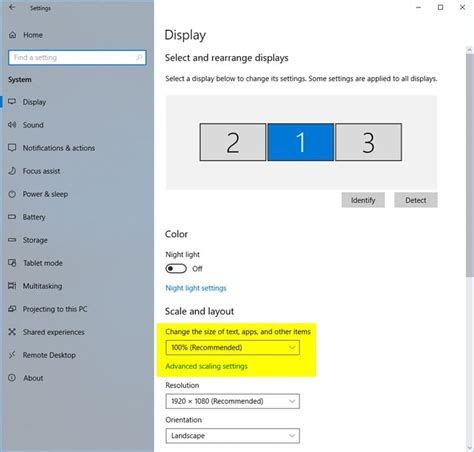Image resolution: width=474 pixels, height=452 pixels.
Task: Expand the Landscape Orientation dropdown
Action: [x=232, y=436]
